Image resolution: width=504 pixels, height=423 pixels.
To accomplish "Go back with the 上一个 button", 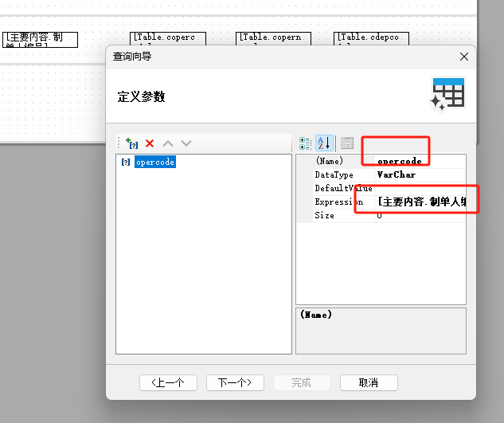I will pyautogui.click(x=168, y=383).
